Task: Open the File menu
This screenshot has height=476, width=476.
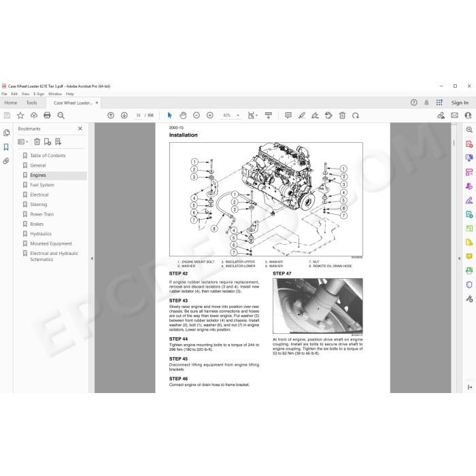Action: click(x=4, y=94)
